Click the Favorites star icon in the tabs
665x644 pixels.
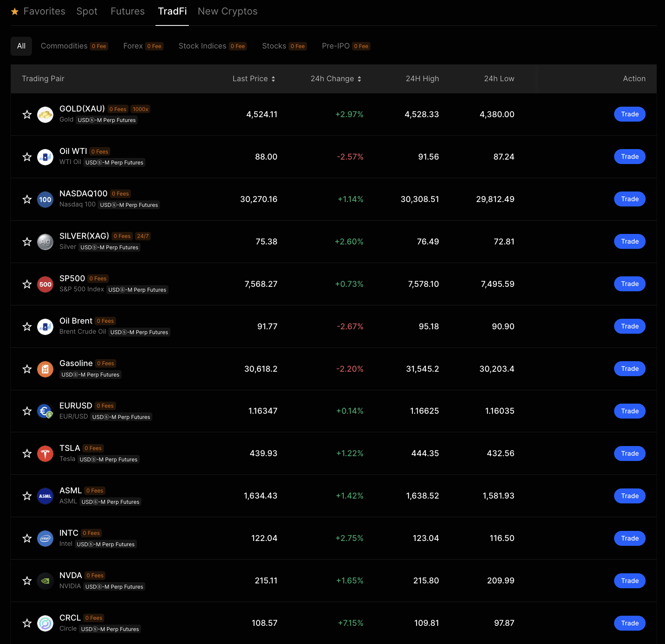(15, 11)
